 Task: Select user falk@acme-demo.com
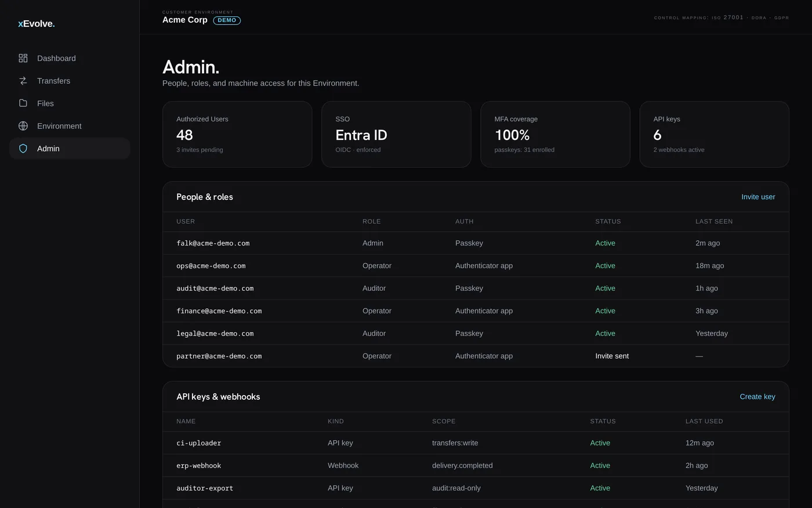(213, 243)
